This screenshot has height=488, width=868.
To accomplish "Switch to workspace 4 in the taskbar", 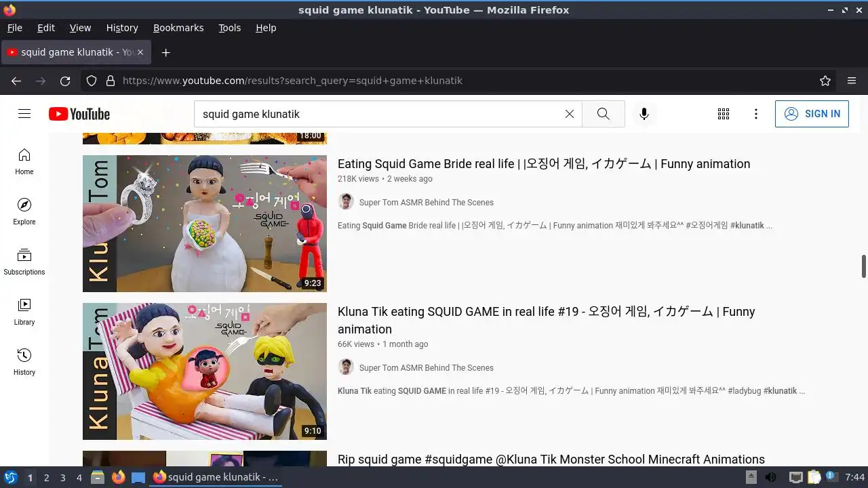I will (x=79, y=477).
